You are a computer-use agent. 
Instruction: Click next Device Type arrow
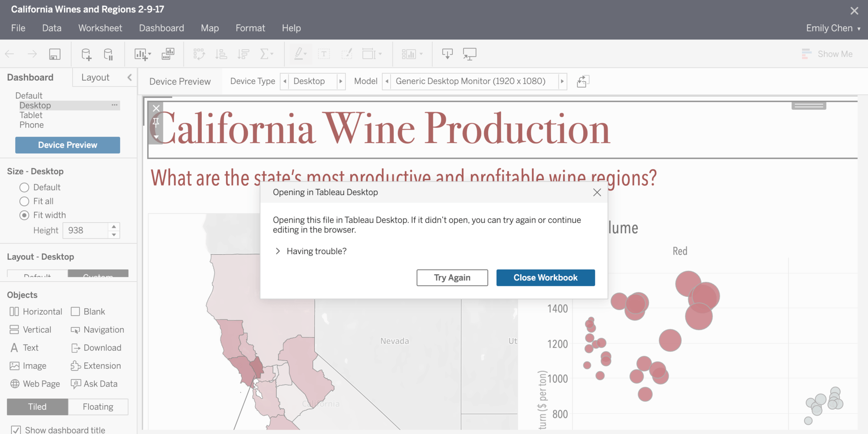[341, 81]
